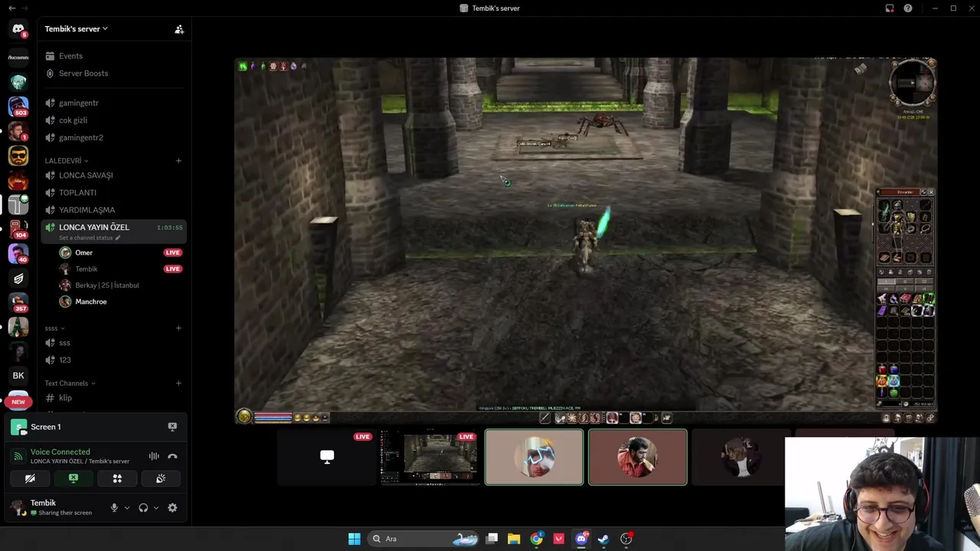The width and height of the screenshot is (980, 551).
Task: Join cok gizli voice channel
Action: tap(114, 120)
